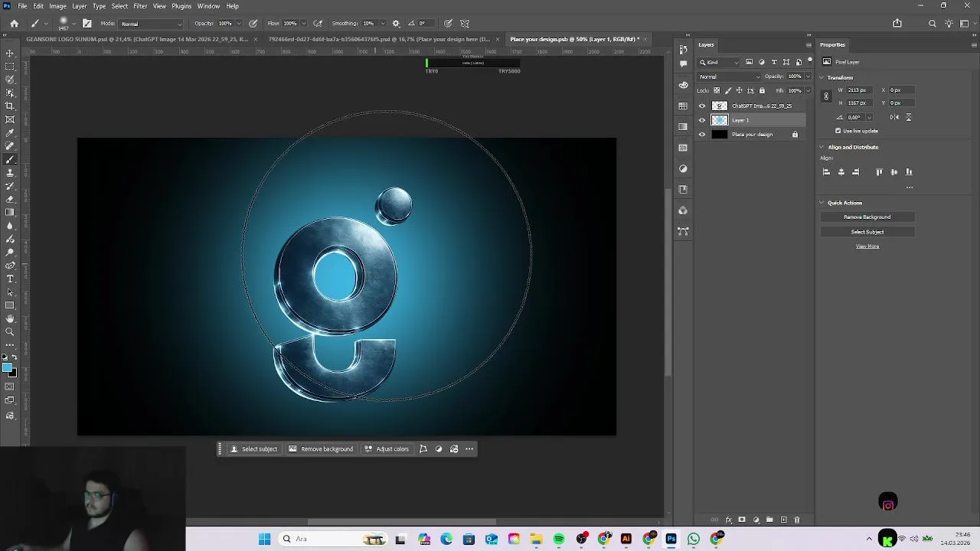Toggle Quick Mask mode

10,386
